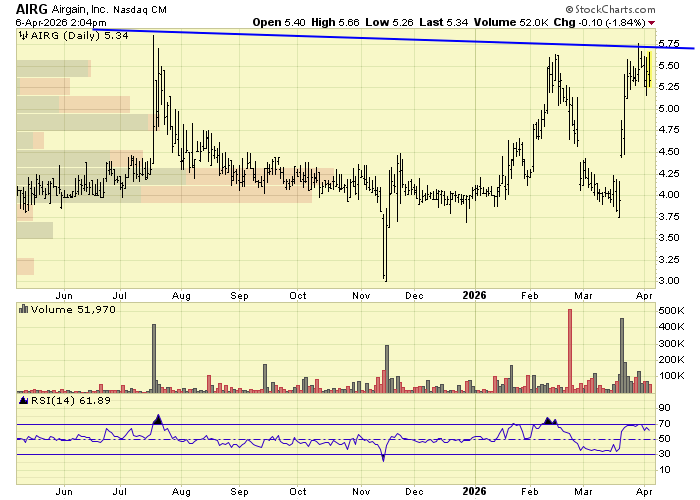700x500 pixels.
Task: Click the 10 RSI axis label
Action: click(665, 470)
